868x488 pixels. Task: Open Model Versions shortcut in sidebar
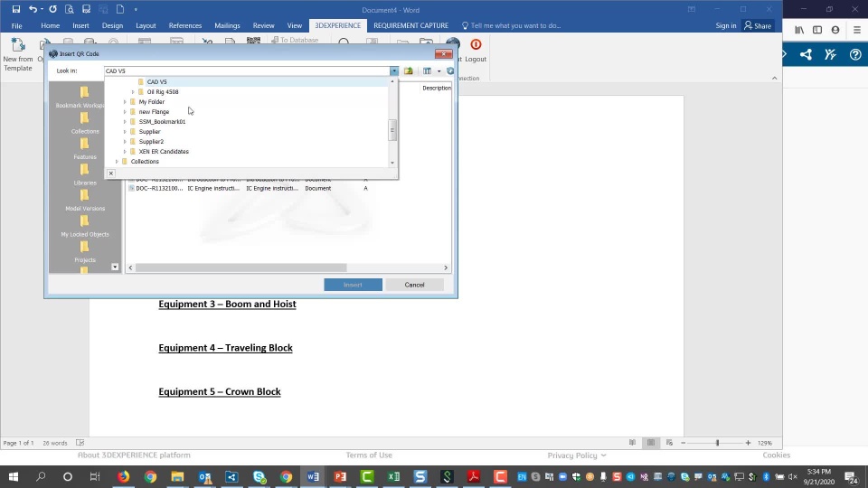coord(85,200)
